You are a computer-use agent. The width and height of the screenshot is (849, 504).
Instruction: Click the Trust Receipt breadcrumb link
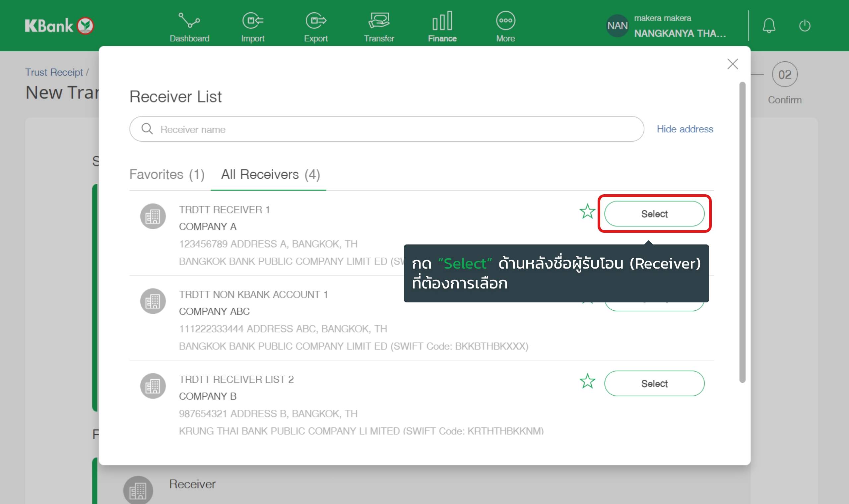pyautogui.click(x=54, y=72)
